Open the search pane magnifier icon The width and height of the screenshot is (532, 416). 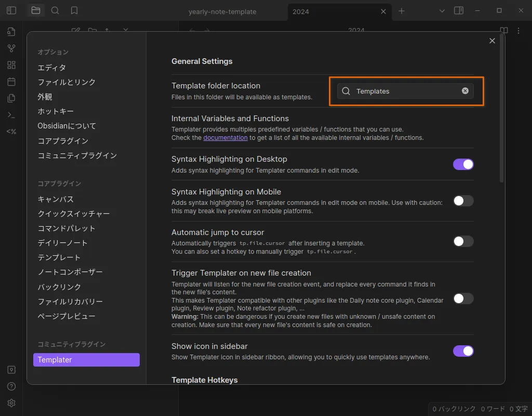coord(55,10)
